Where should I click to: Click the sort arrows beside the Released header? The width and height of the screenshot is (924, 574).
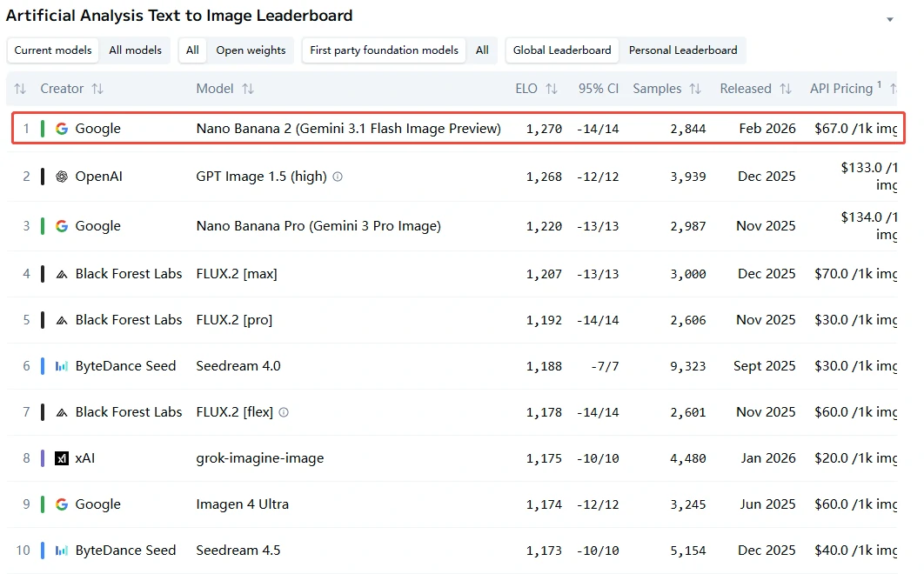click(x=786, y=88)
